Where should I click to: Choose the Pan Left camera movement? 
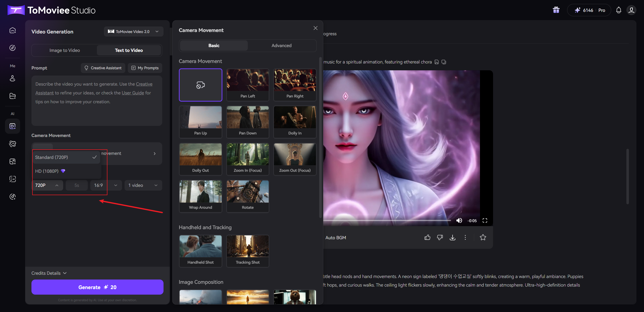click(248, 85)
